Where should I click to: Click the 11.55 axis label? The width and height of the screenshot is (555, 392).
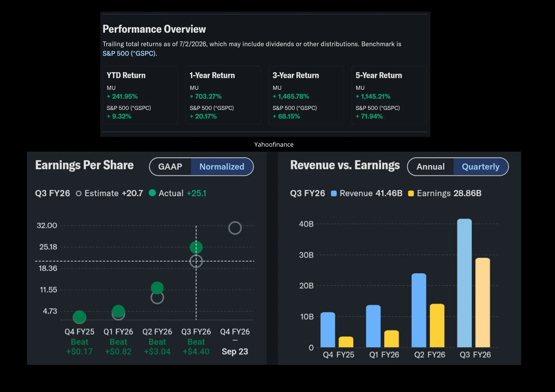point(49,290)
